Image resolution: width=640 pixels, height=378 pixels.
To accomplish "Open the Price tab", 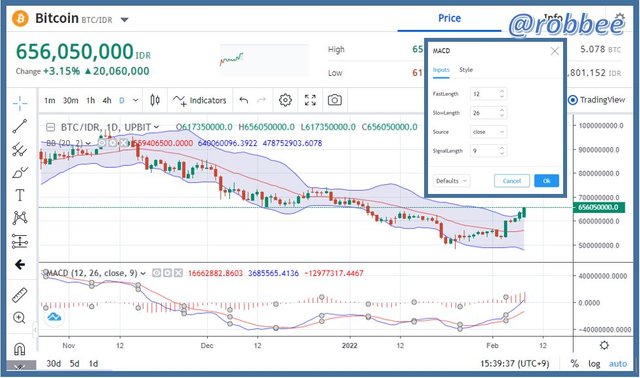I will point(449,18).
